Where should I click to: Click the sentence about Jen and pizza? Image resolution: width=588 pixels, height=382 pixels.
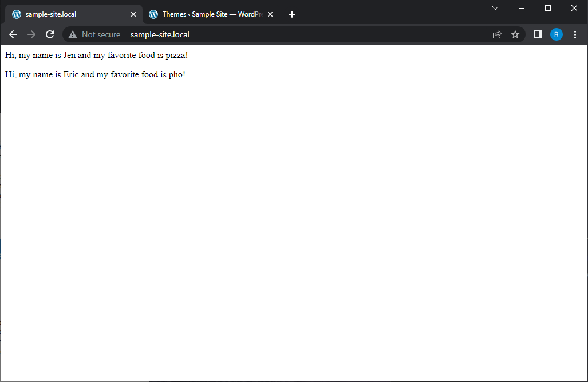click(x=96, y=55)
